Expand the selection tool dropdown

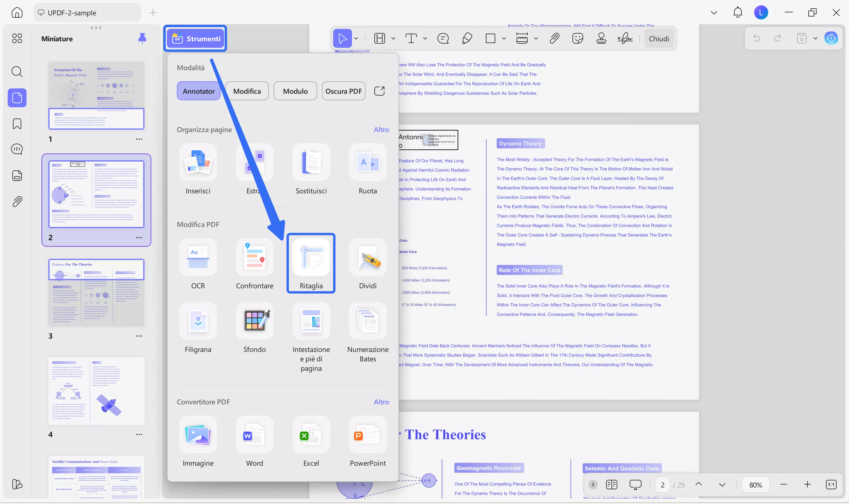click(356, 38)
